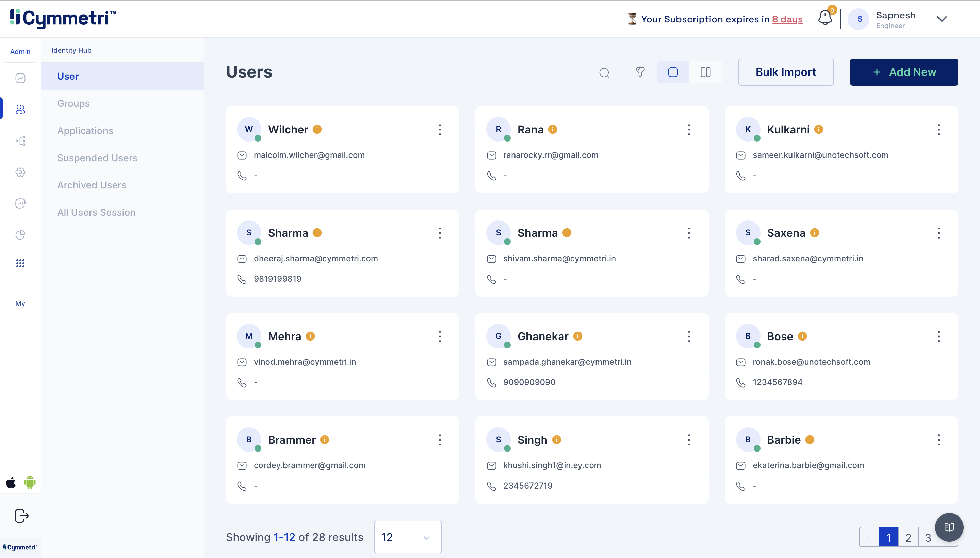Open the search icon in Users header
Viewport: 980px width, 558px height.
tap(604, 72)
